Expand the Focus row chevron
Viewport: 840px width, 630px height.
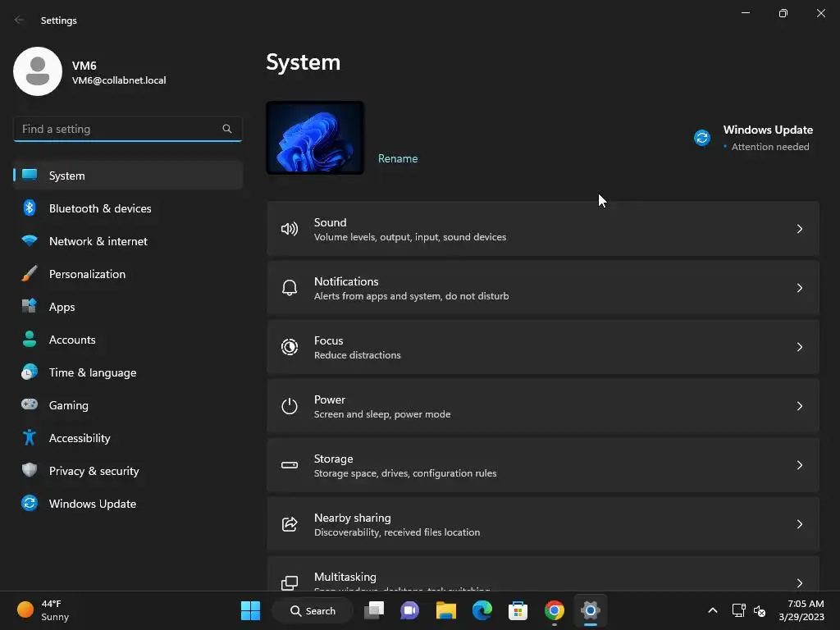coord(799,347)
